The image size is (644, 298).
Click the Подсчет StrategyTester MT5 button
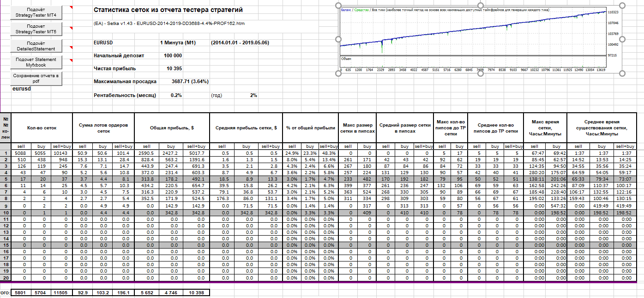pyautogui.click(x=36, y=29)
